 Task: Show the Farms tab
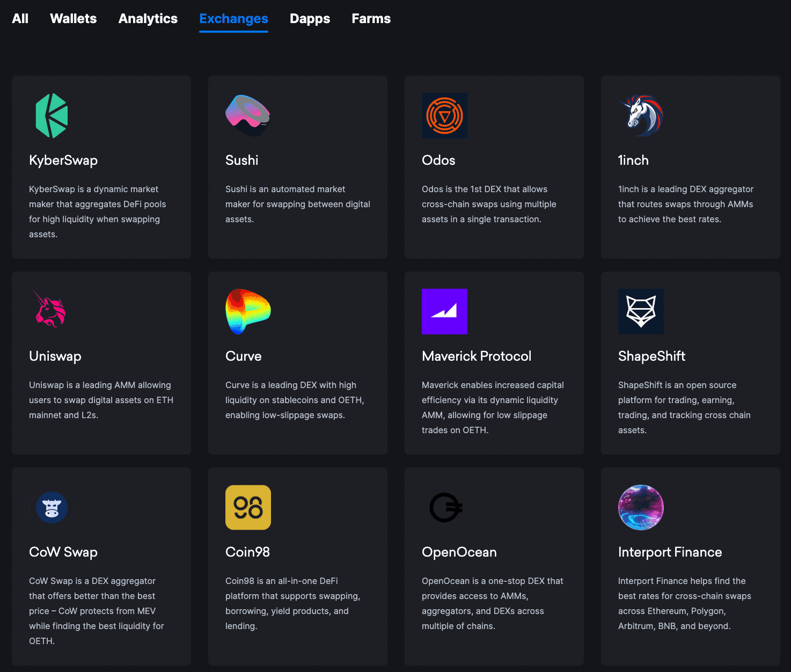pos(371,19)
